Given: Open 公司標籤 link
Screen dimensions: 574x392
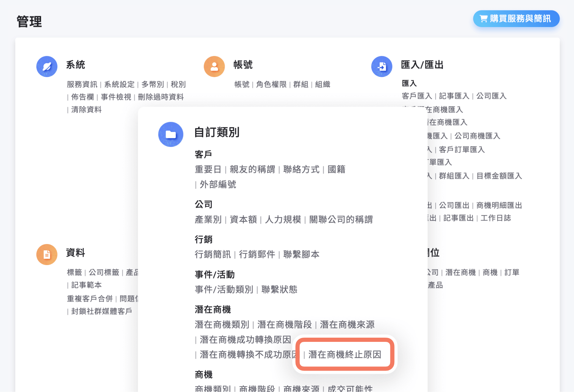Looking at the screenshot, I should click(x=104, y=272).
